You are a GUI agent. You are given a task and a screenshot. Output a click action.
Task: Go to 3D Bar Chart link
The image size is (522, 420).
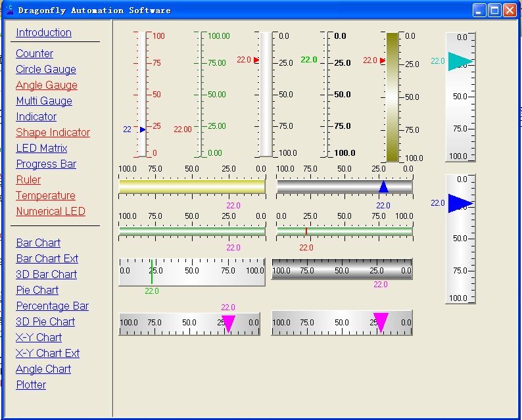[46, 274]
